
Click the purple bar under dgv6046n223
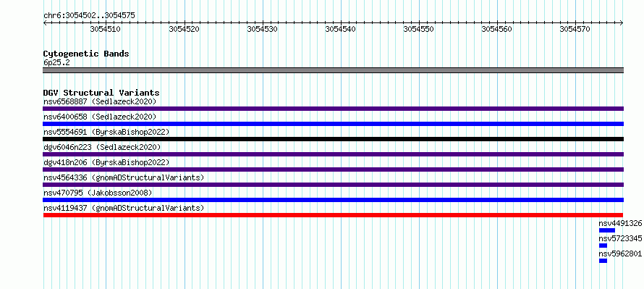coord(334,154)
